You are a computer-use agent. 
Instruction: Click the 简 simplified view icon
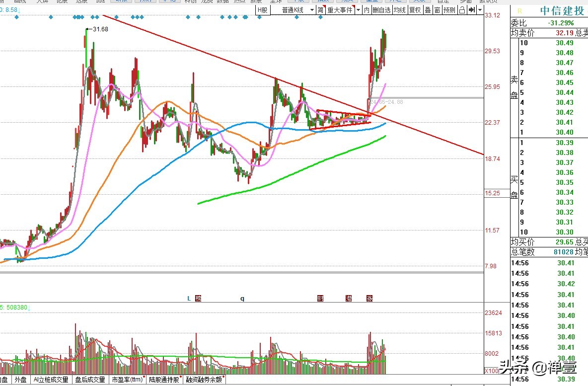[321, 10]
